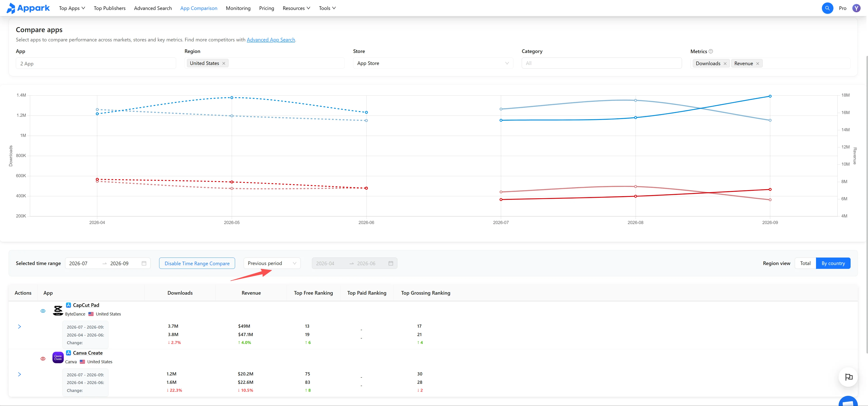
Task: Switch region view to Total
Action: coord(805,263)
